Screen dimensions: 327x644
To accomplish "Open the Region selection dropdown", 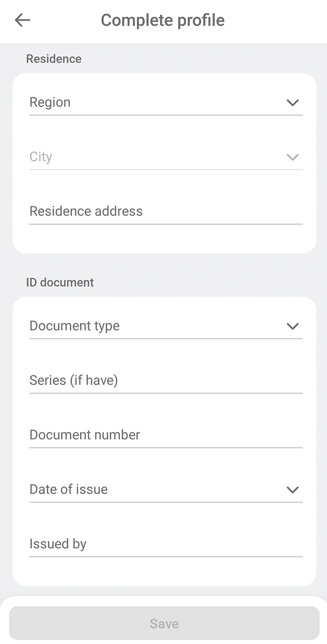I will (x=163, y=103).
